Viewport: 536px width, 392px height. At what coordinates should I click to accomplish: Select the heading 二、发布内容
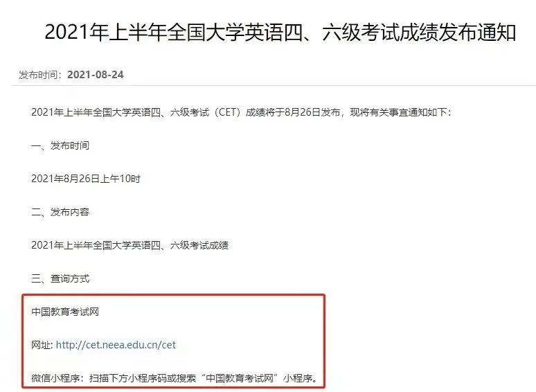(x=60, y=212)
